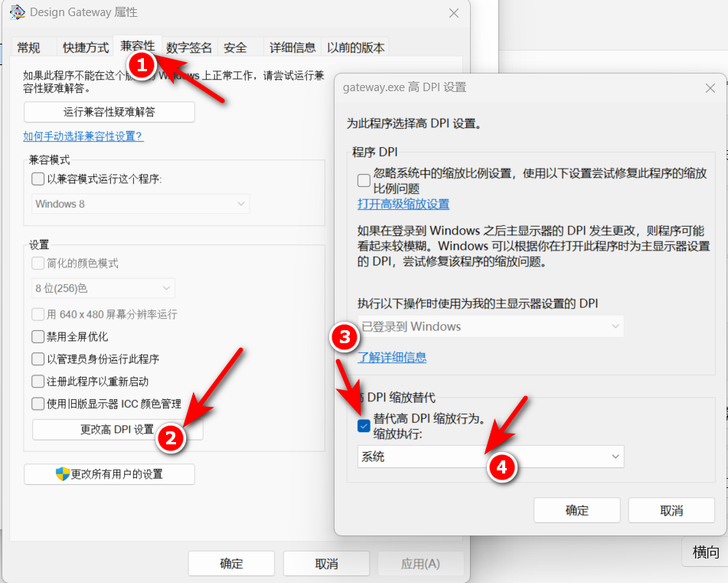
Task: Expand the Windows 8 compatibility dropdown
Action: (x=141, y=204)
